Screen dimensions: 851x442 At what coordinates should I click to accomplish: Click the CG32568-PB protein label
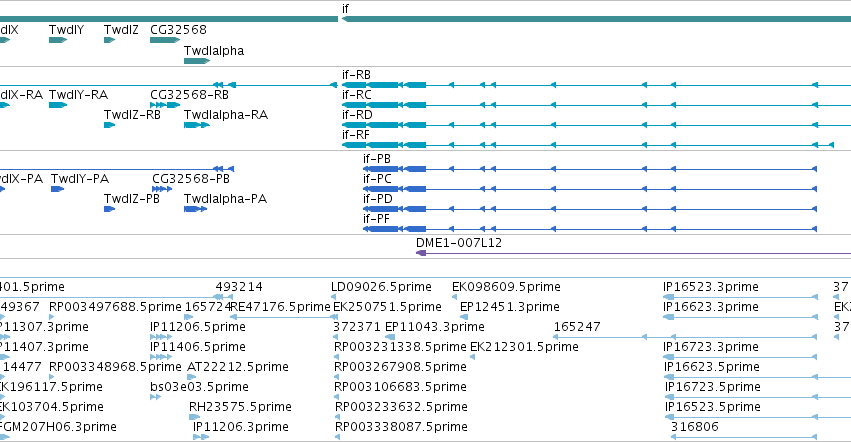191,179
